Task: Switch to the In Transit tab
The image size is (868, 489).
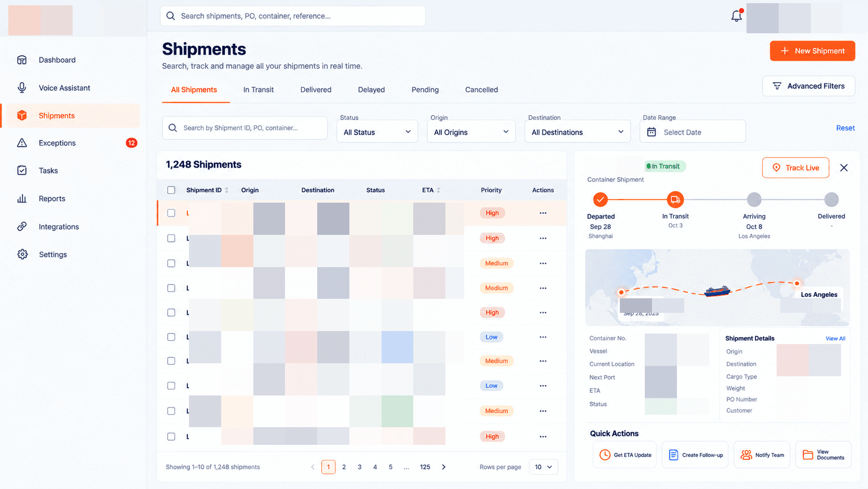Action: 259,89
